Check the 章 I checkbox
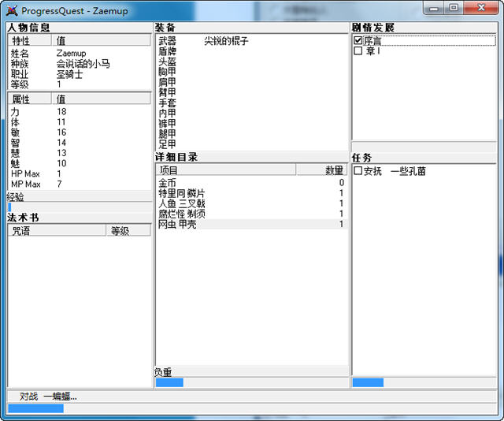This screenshot has height=421, width=504. click(358, 50)
